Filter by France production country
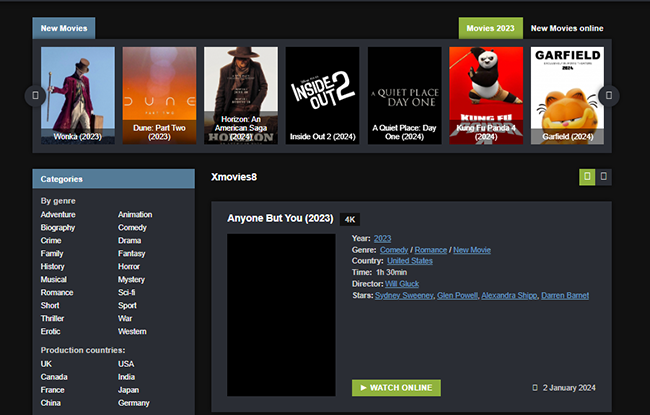The height and width of the screenshot is (415, 650). pos(52,390)
